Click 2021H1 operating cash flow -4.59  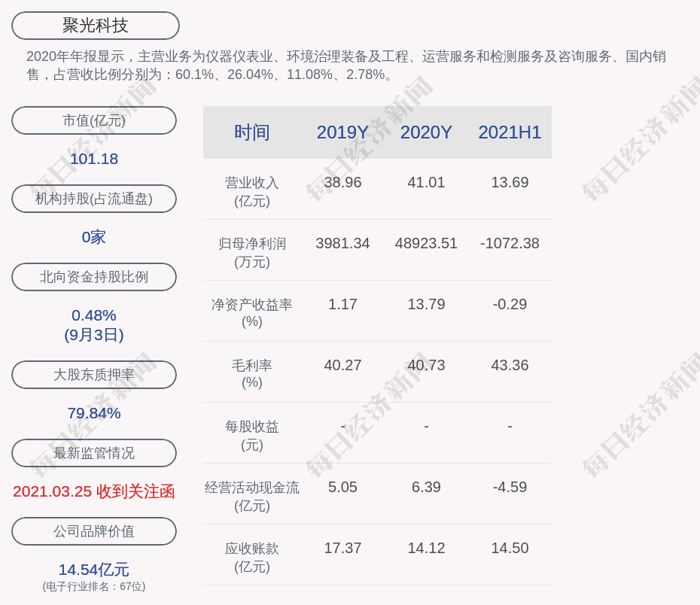coord(510,487)
